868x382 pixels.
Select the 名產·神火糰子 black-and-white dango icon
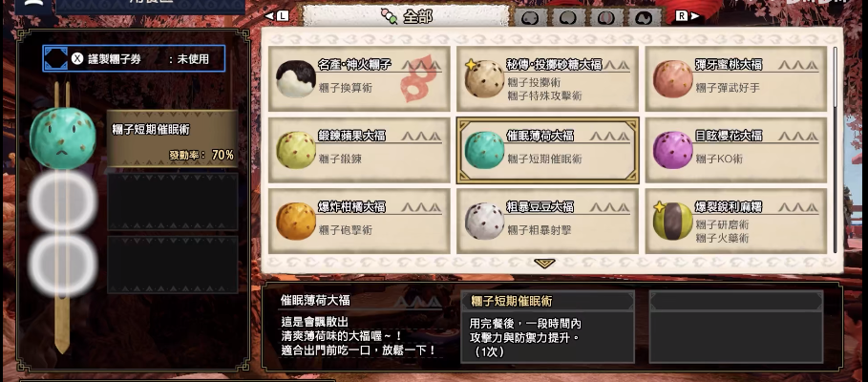pos(296,78)
